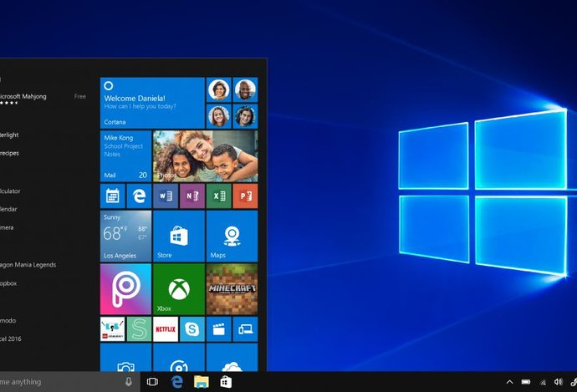Viewport: 577px width, 392px height.
Task: Open the Photos tile with family picture
Action: [x=205, y=155]
